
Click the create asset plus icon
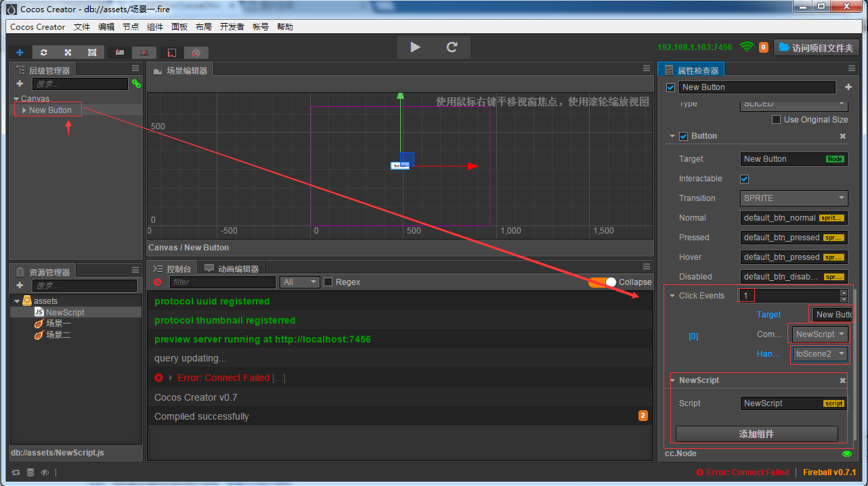(20, 286)
